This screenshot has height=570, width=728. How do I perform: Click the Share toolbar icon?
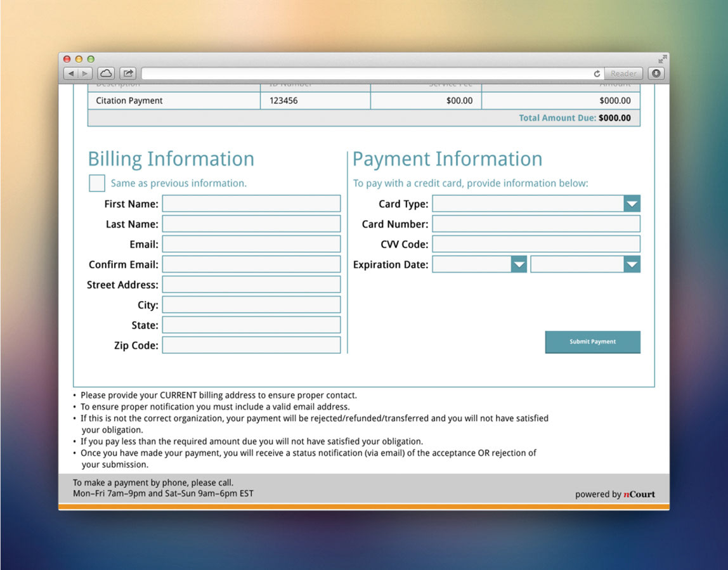128,74
